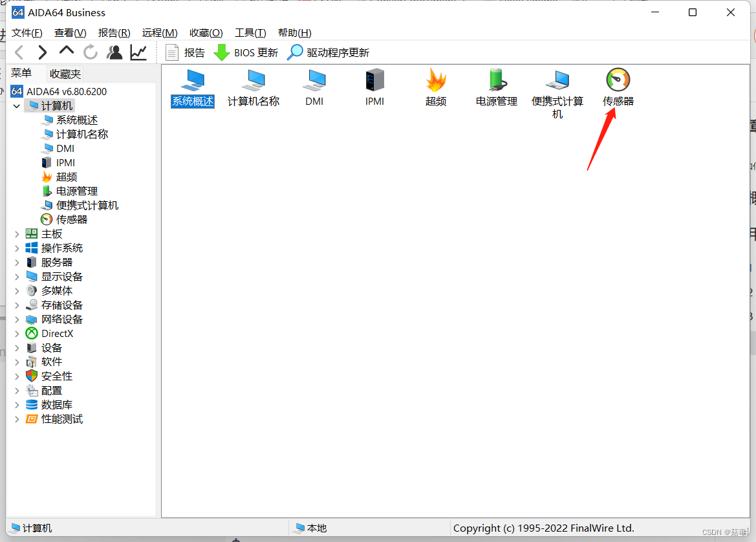
Task: Open the DMI icon in main pane
Action: (314, 88)
